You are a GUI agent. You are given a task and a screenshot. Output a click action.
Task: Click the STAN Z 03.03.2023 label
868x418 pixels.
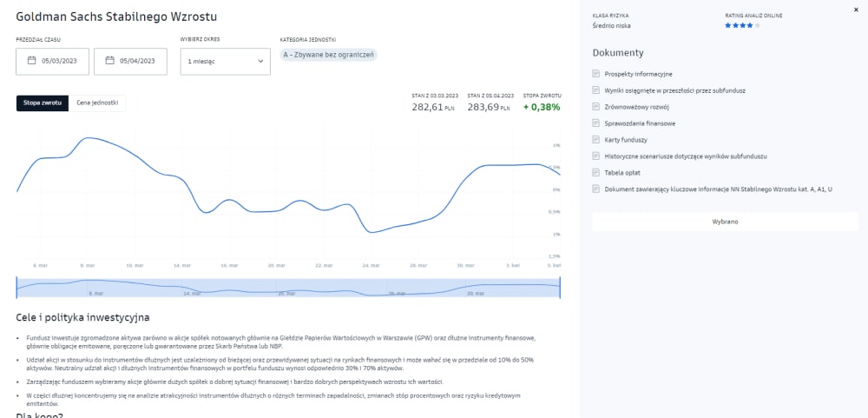coord(435,96)
